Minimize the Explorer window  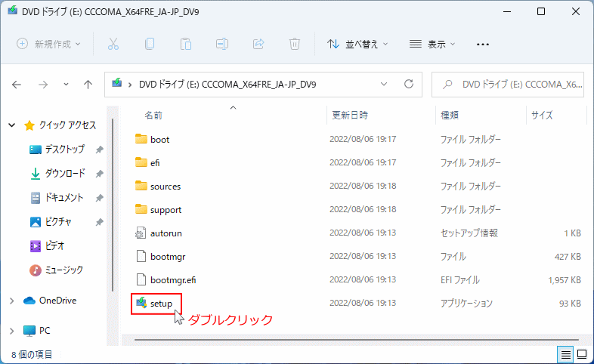pyautogui.click(x=506, y=12)
